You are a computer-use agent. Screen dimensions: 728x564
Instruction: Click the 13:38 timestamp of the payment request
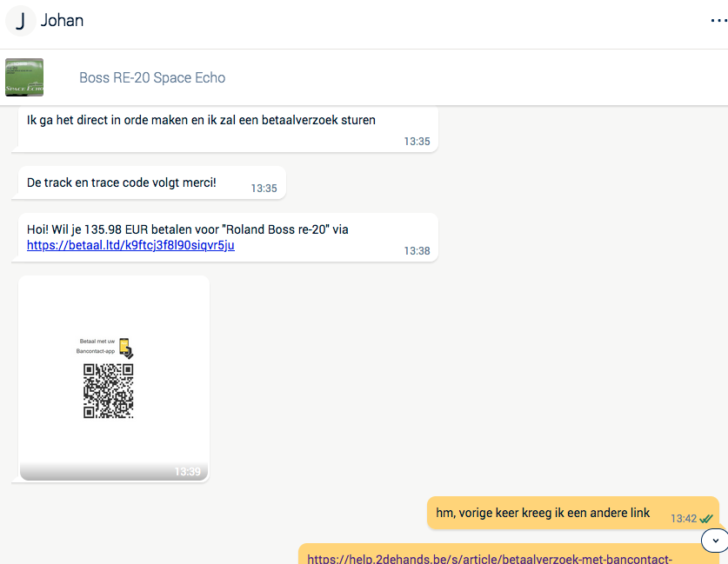417,251
